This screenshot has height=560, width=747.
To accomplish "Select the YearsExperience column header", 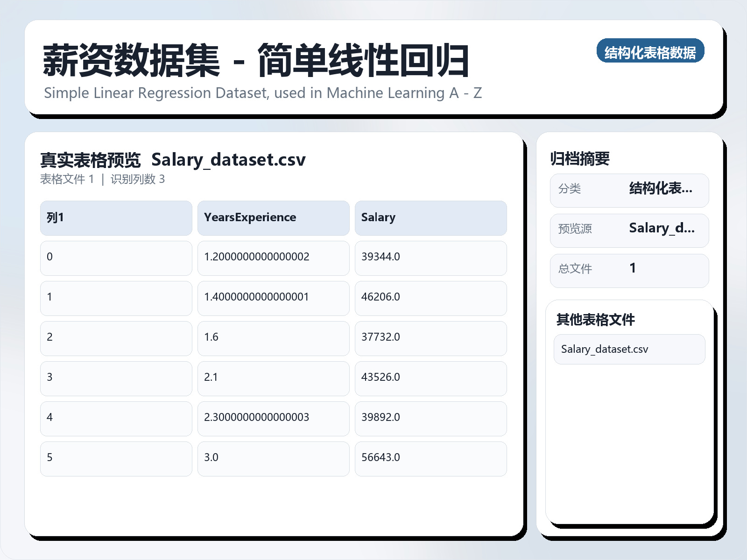I will [x=273, y=217].
